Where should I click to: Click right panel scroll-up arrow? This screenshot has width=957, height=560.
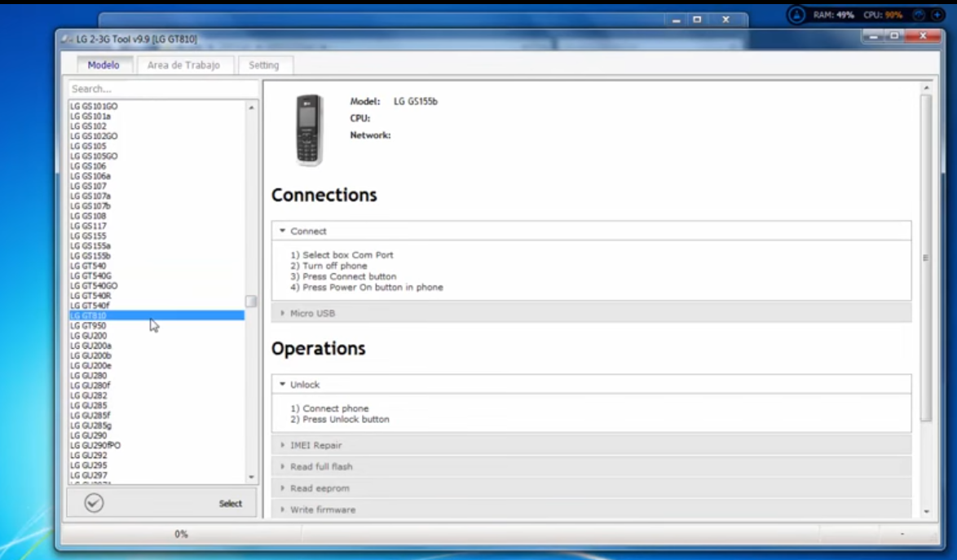pyautogui.click(x=927, y=88)
